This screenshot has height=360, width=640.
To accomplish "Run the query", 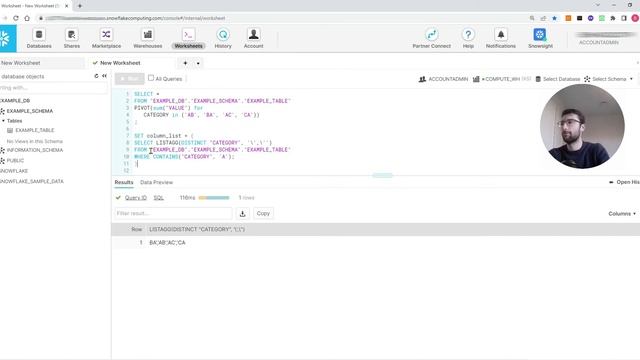I will (x=130, y=78).
